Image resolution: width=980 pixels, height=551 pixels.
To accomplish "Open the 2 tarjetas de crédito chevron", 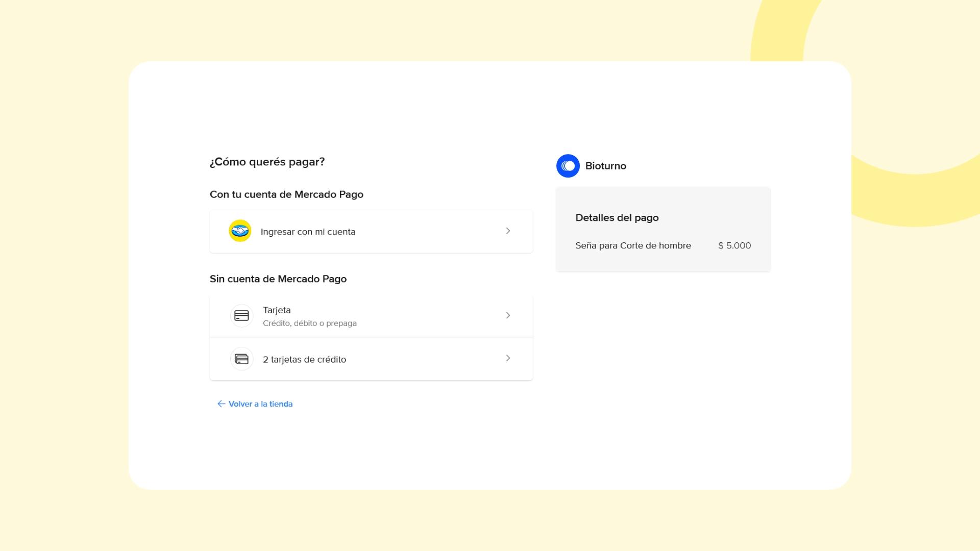I will click(508, 358).
